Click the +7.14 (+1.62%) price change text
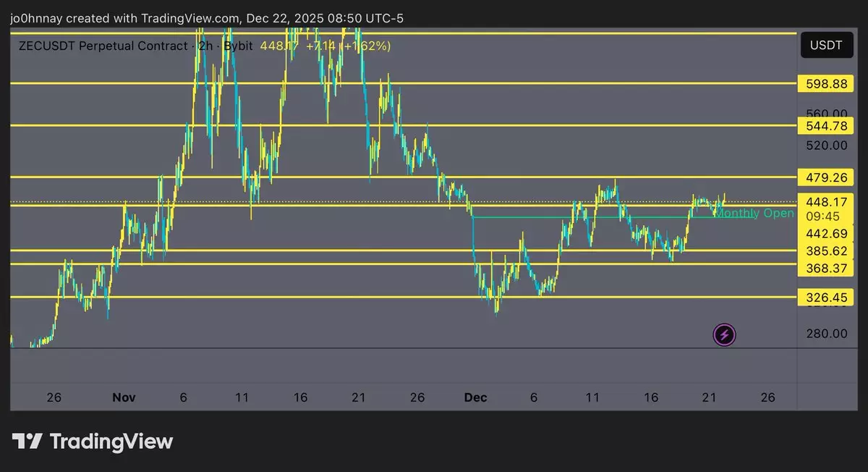868x472 pixels. coord(348,46)
